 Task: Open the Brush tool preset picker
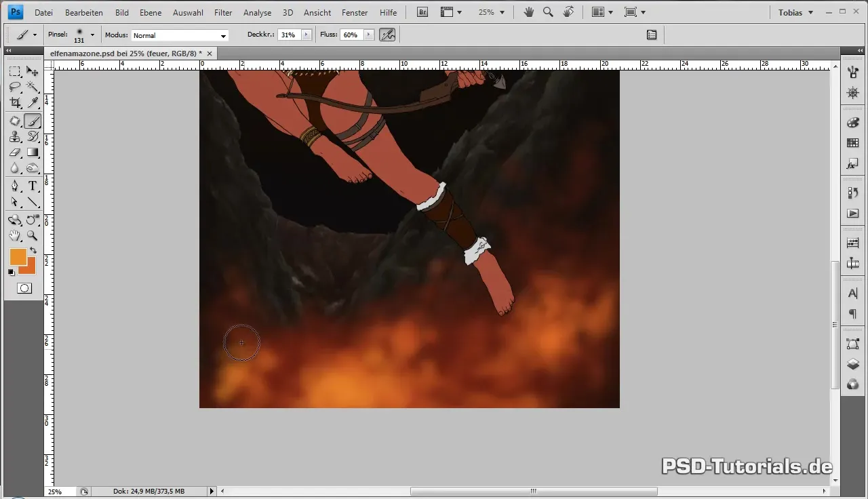pyautogui.click(x=26, y=35)
